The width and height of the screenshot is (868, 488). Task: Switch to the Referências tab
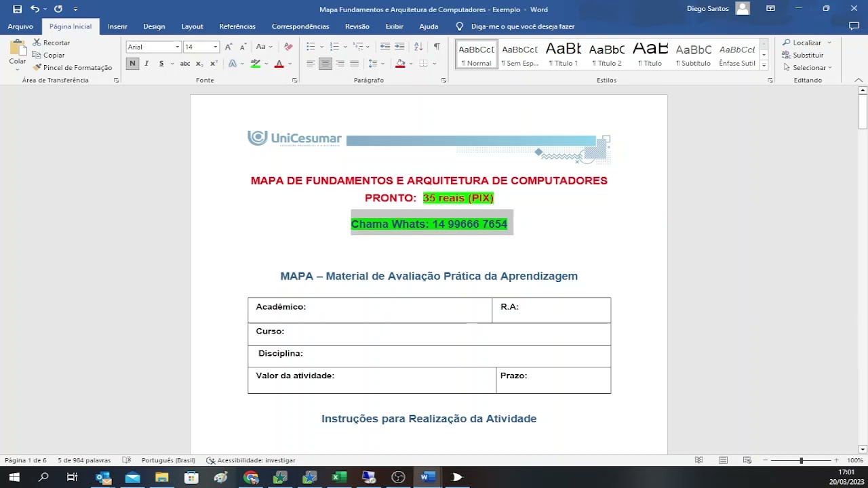pyautogui.click(x=237, y=26)
